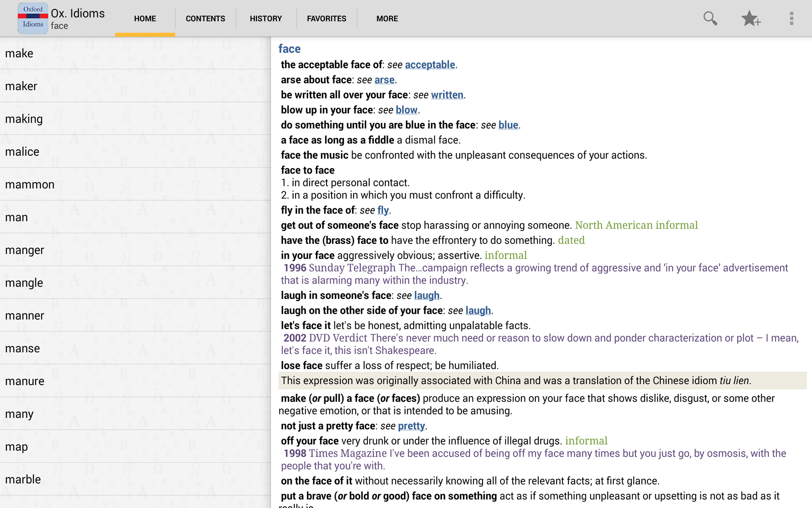Add entry to favorites with star icon

pos(751,19)
